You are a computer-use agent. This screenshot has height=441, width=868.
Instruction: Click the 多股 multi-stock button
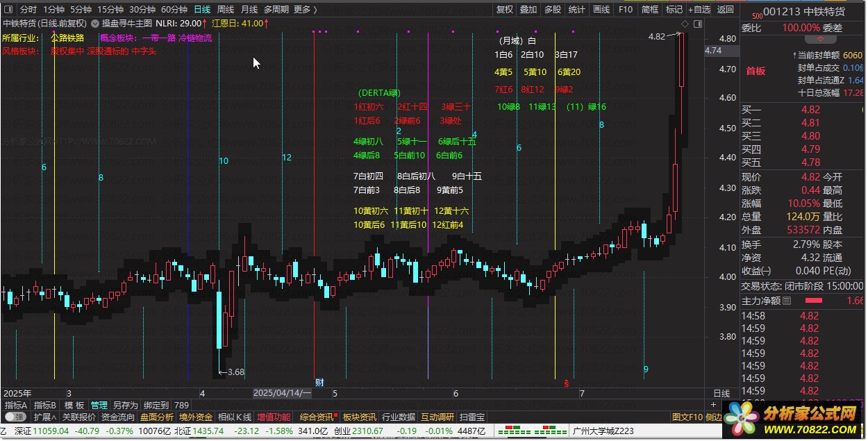(553, 10)
